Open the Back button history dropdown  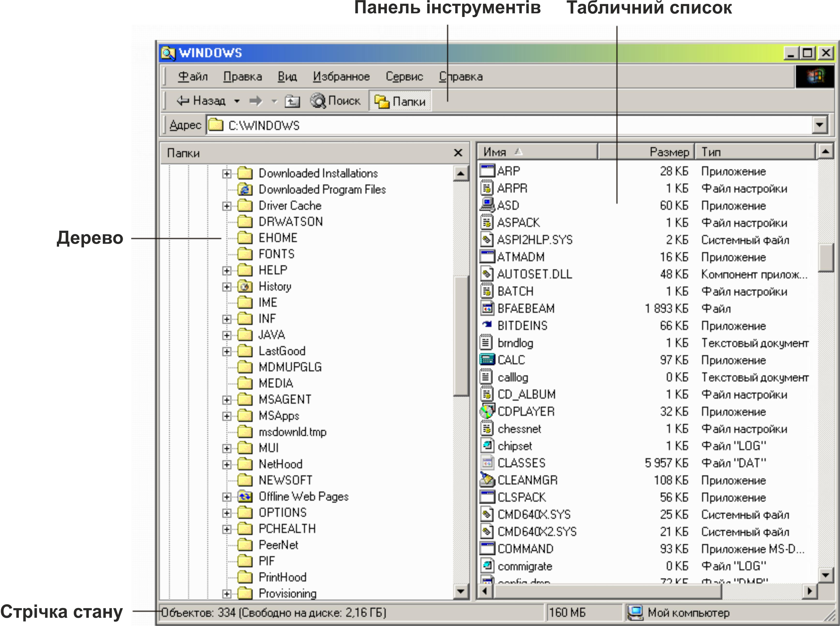(237, 101)
